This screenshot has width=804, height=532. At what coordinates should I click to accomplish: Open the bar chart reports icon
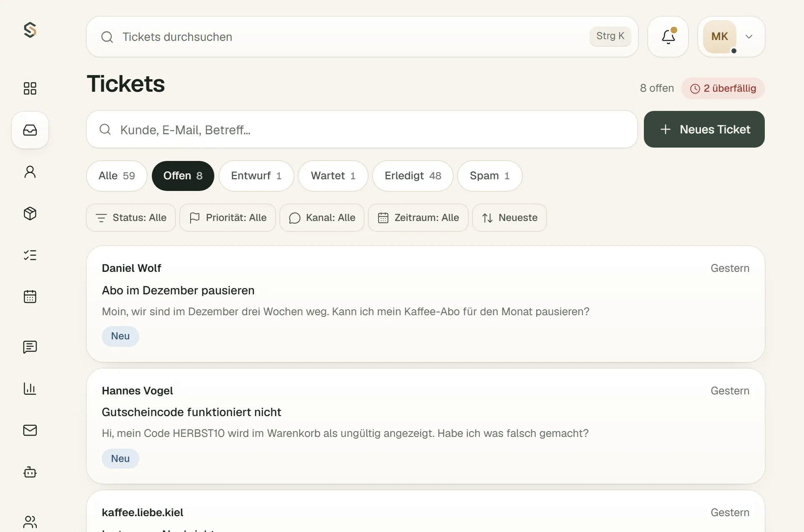click(x=30, y=389)
